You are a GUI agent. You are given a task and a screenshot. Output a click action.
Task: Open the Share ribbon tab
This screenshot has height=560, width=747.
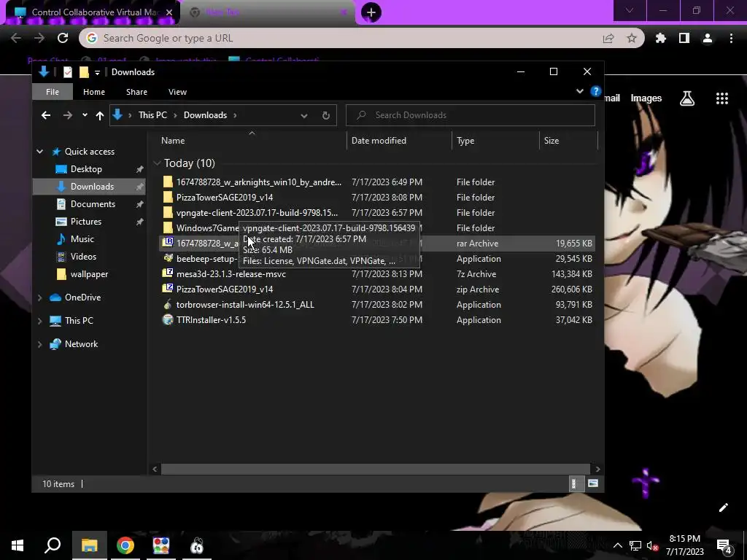pyautogui.click(x=136, y=92)
